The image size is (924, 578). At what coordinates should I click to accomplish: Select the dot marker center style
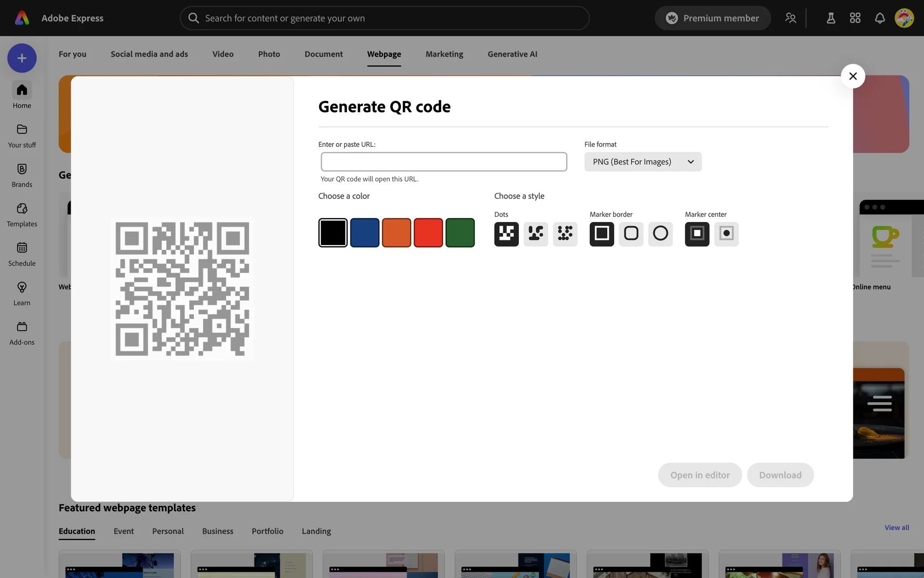726,234
